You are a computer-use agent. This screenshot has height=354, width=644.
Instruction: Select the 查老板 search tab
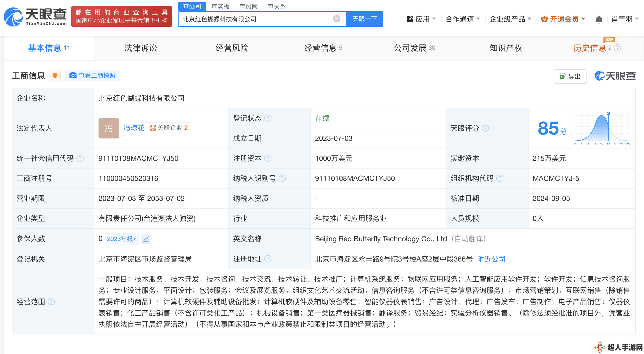(220, 6)
